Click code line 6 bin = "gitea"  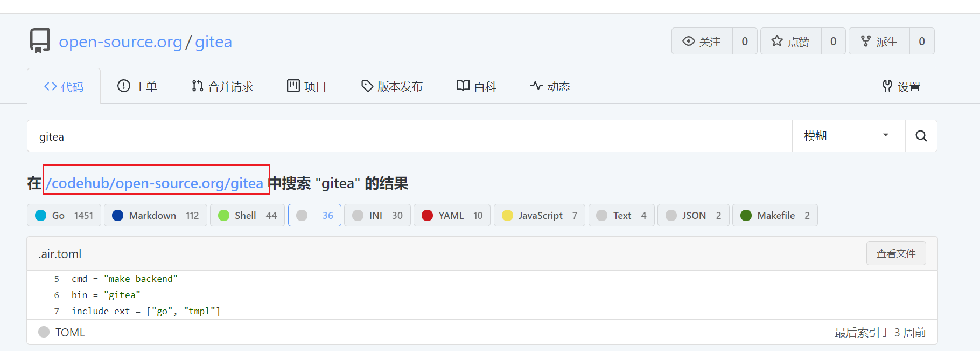coord(106,295)
